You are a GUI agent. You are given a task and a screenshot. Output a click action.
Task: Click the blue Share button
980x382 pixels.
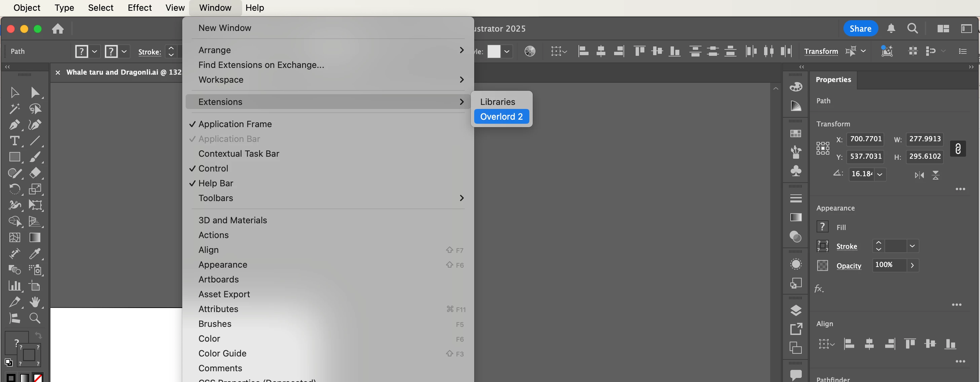click(860, 29)
